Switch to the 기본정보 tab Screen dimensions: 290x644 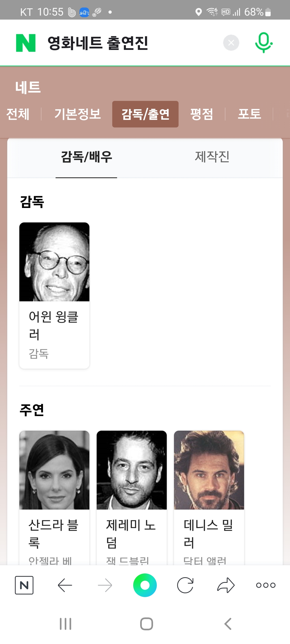[78, 114]
